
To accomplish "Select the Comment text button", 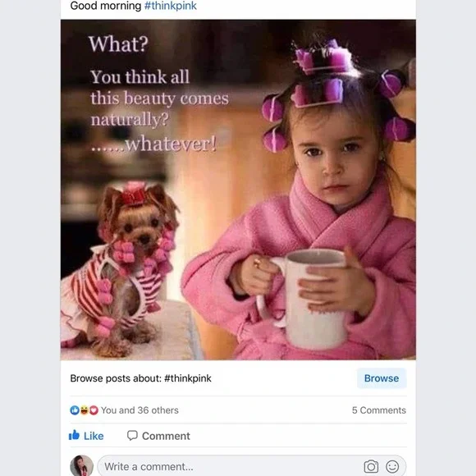I will point(166,437).
